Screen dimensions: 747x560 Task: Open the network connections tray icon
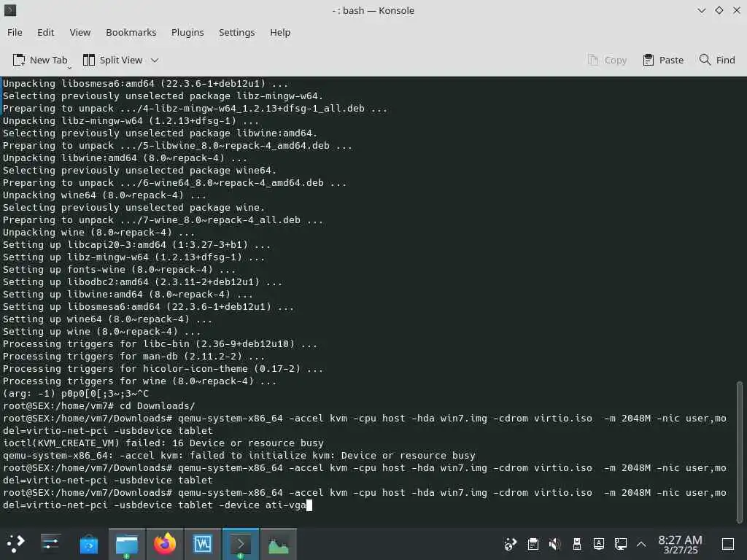click(621, 544)
